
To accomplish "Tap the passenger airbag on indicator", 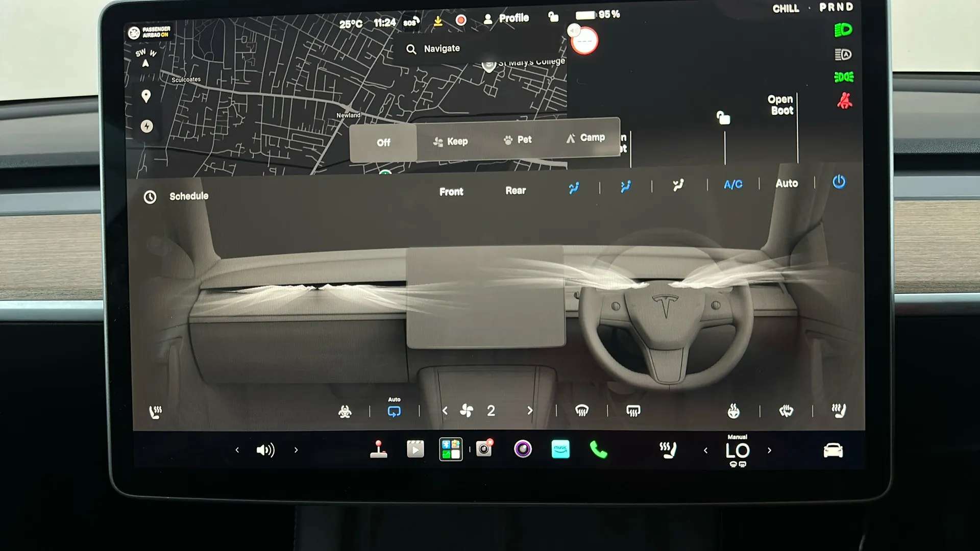I will coord(149,33).
